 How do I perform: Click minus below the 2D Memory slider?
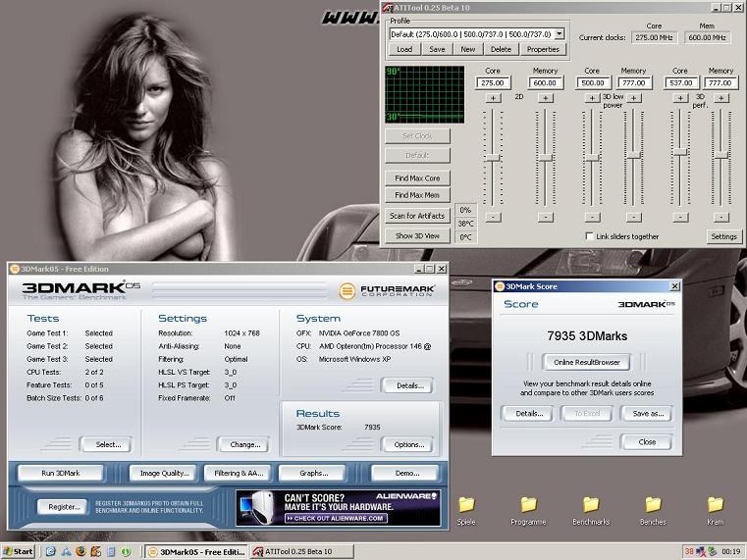pos(546,217)
